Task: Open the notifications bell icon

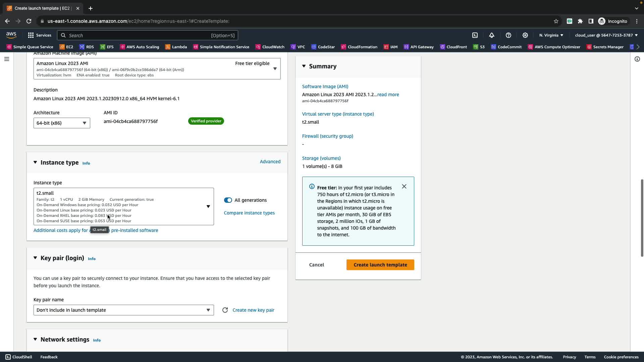Action: (492, 35)
